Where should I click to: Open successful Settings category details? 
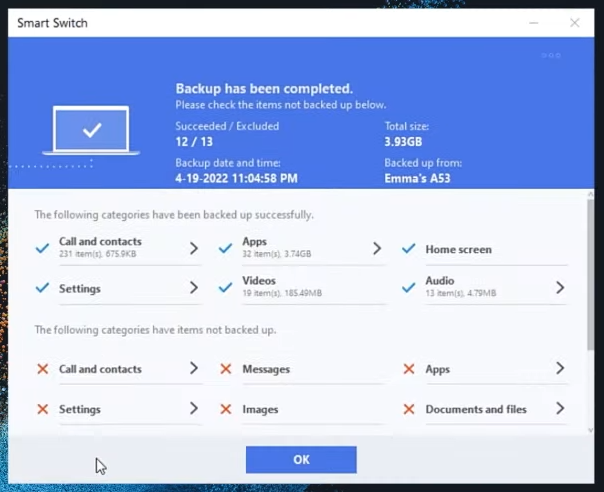(x=193, y=288)
